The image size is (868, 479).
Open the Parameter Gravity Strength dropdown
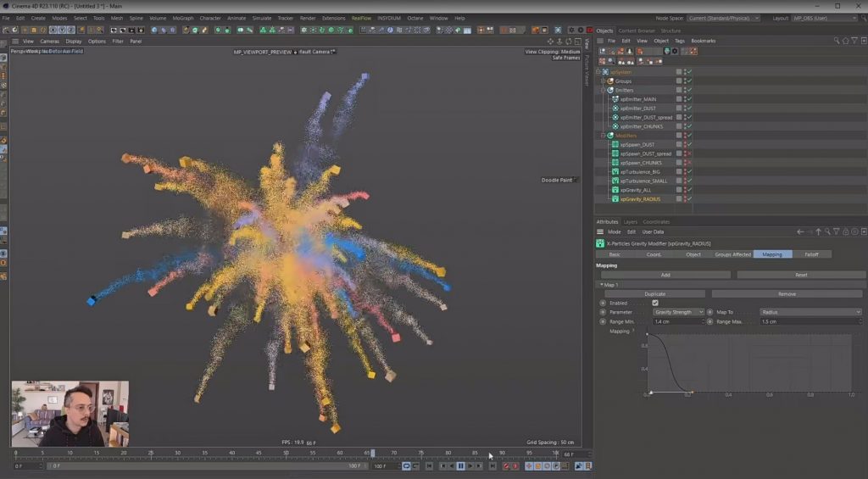pyautogui.click(x=678, y=312)
